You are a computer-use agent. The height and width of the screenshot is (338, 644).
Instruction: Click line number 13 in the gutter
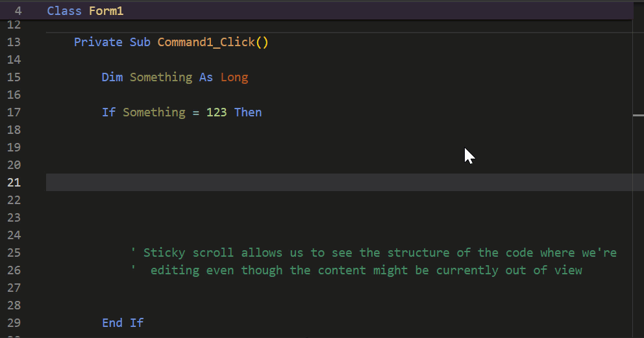coord(14,42)
